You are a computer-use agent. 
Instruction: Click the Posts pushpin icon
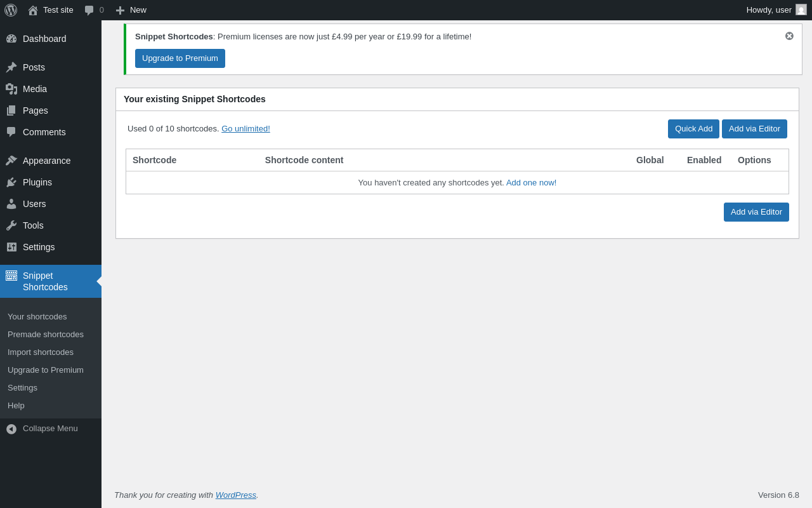pos(11,67)
